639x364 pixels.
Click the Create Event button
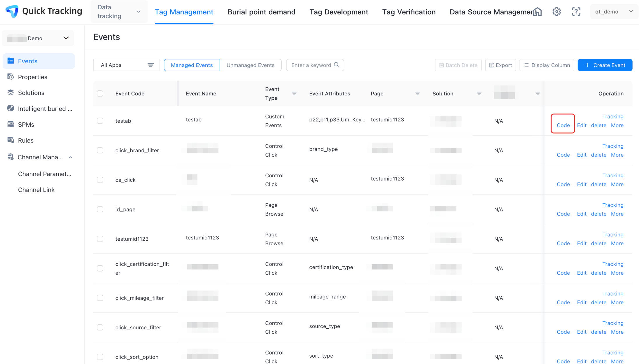(605, 65)
